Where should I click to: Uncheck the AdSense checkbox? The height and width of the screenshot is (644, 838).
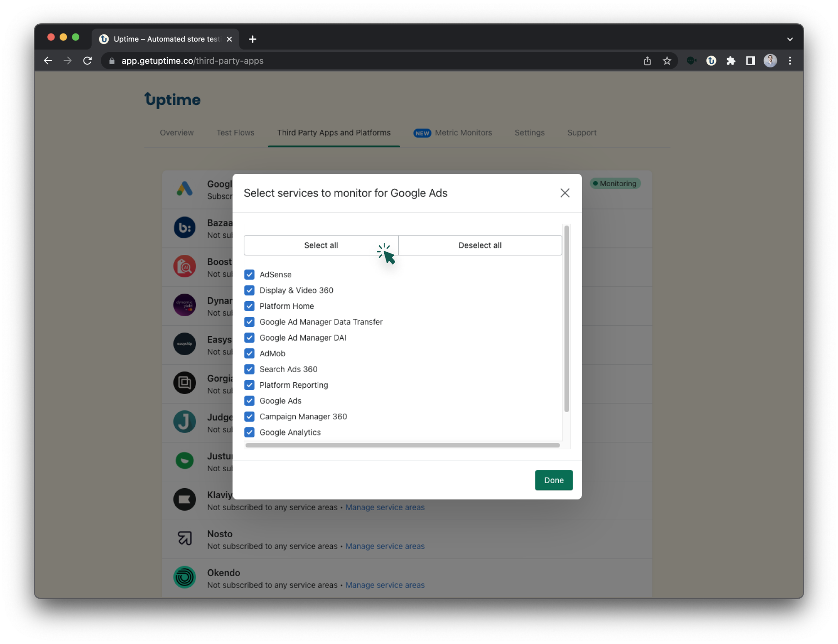coord(249,275)
